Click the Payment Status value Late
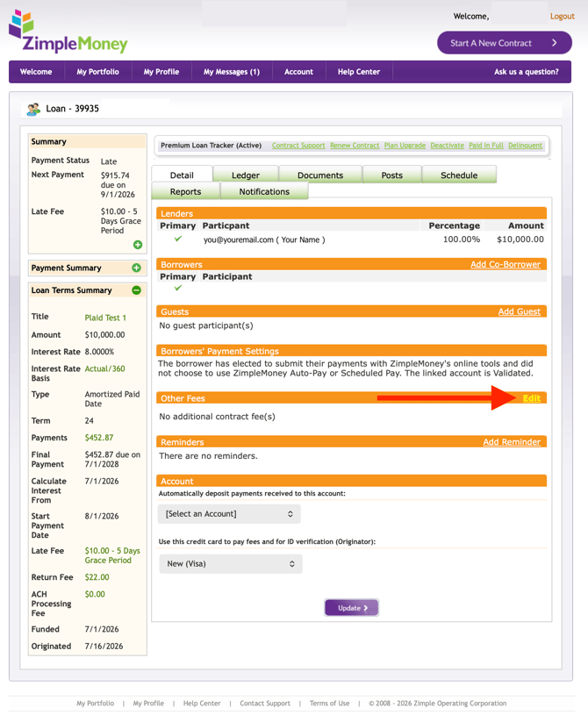 [109, 161]
